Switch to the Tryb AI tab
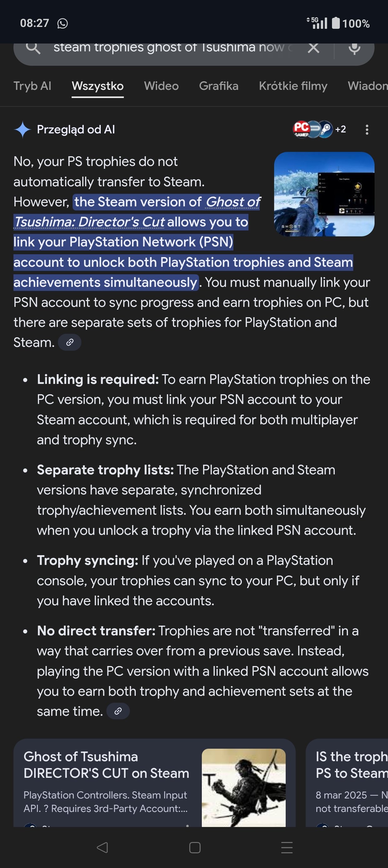Viewport: 388px width, 868px height. pos(32,86)
